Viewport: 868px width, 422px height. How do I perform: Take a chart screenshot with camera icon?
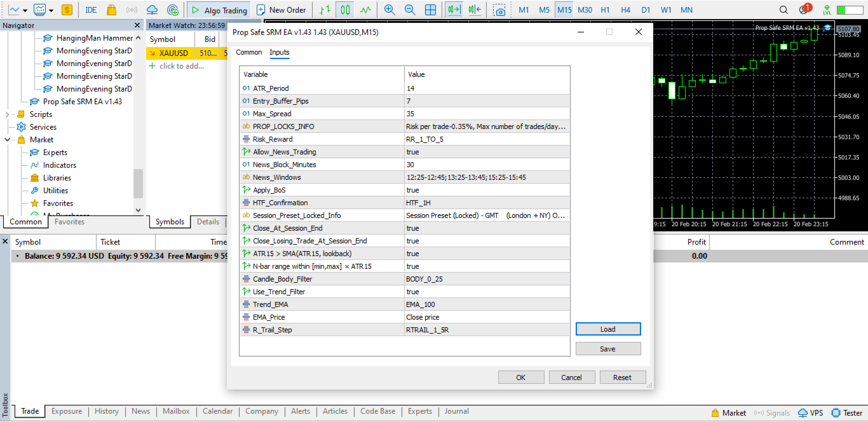tap(500, 10)
